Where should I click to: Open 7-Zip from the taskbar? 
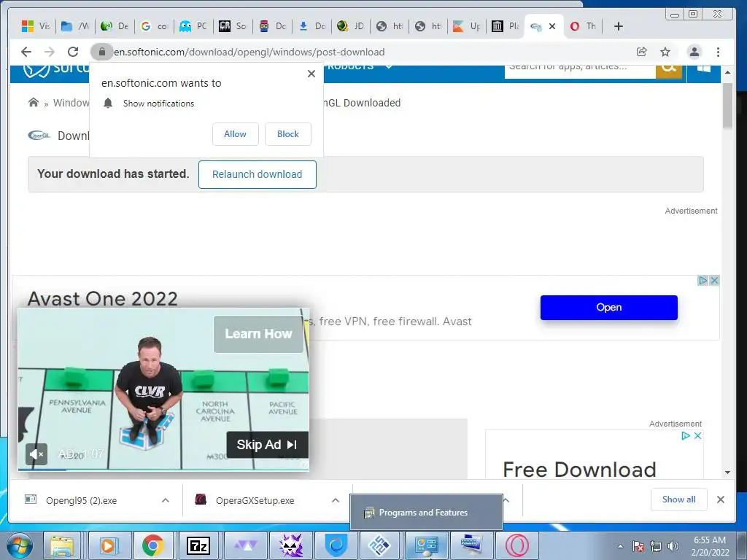tap(198, 545)
